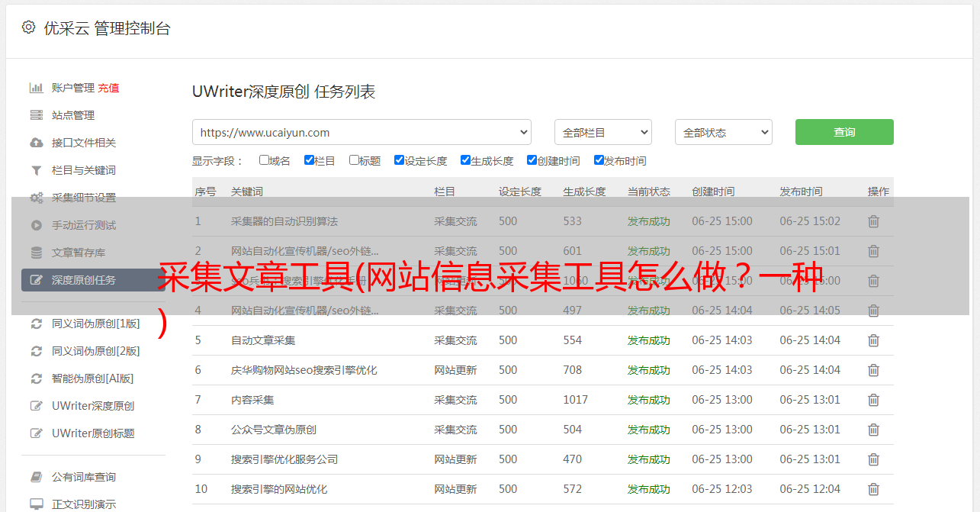Click keyword 内容采集 in row 7
This screenshot has height=512, width=980.
point(252,400)
